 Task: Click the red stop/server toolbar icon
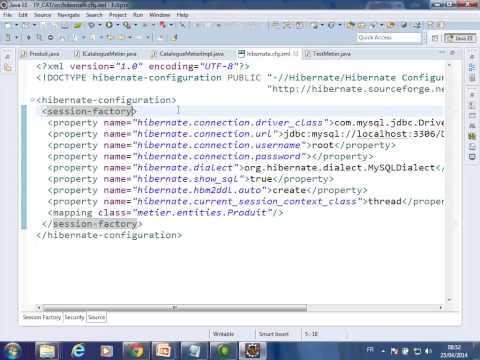coord(162,25)
